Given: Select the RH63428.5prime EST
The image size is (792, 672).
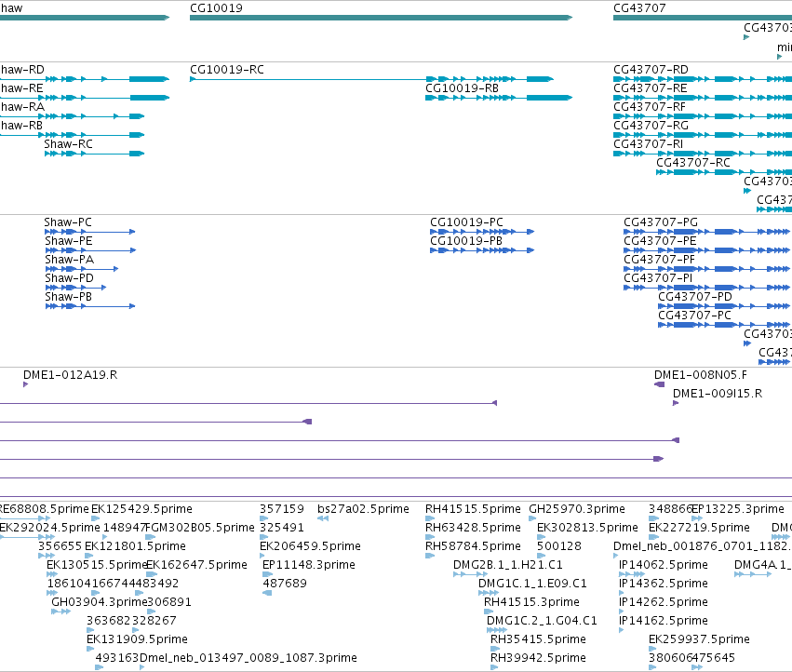Looking at the screenshot, I should click(430, 537).
